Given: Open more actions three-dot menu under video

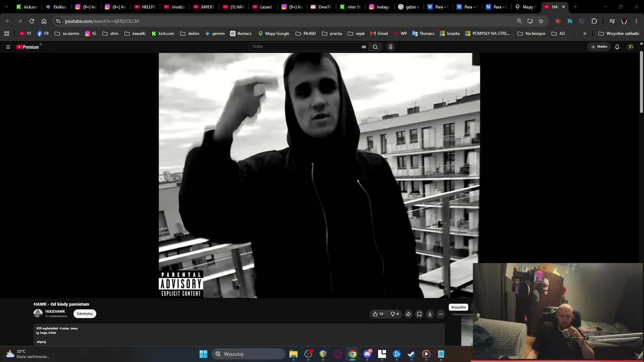Looking at the screenshot, I should click(441, 314).
